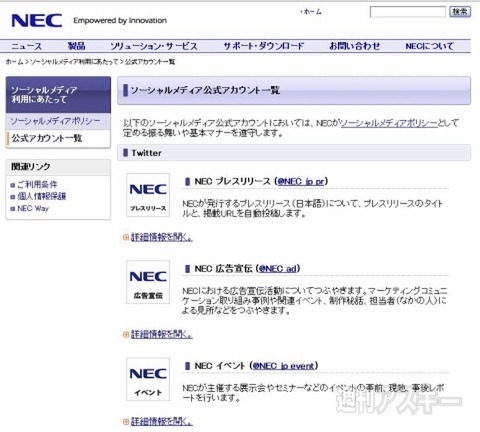Click the NEC logo in the header

37,20
